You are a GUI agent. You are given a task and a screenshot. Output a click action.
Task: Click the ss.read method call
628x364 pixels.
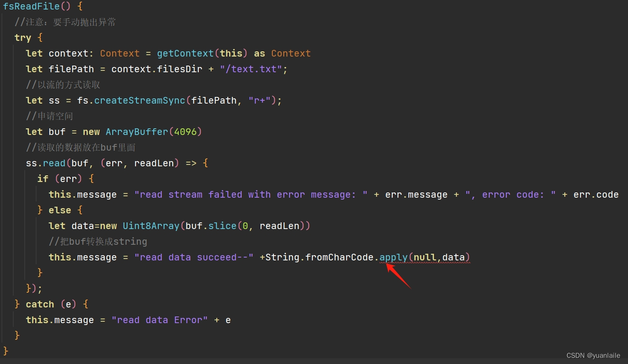point(45,163)
